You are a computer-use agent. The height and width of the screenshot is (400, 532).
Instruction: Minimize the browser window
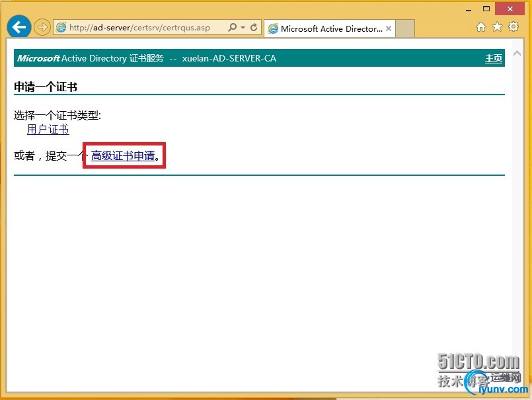469,9
